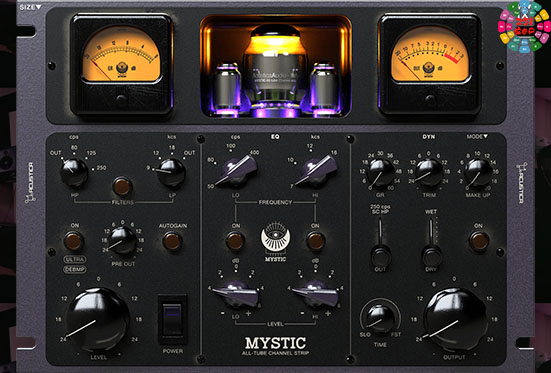Open the MODE dropdown in DYN section
The image size is (551, 373).
477,136
